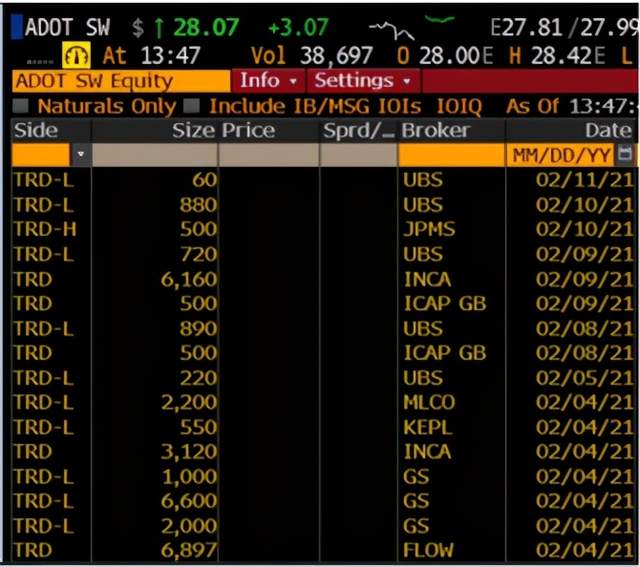Viewport: 640px width, 567px height.
Task: Click the yellow gauge icon beside At
Action: (76, 55)
